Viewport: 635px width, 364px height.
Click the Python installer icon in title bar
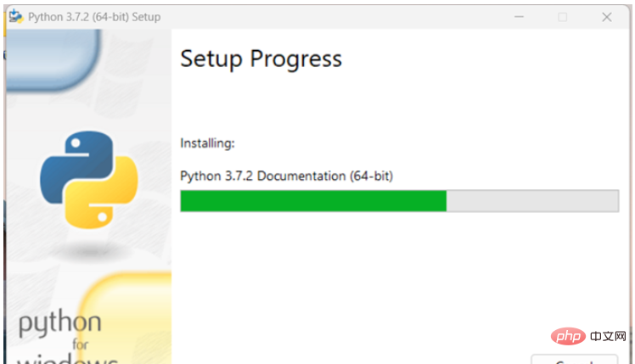(16, 17)
